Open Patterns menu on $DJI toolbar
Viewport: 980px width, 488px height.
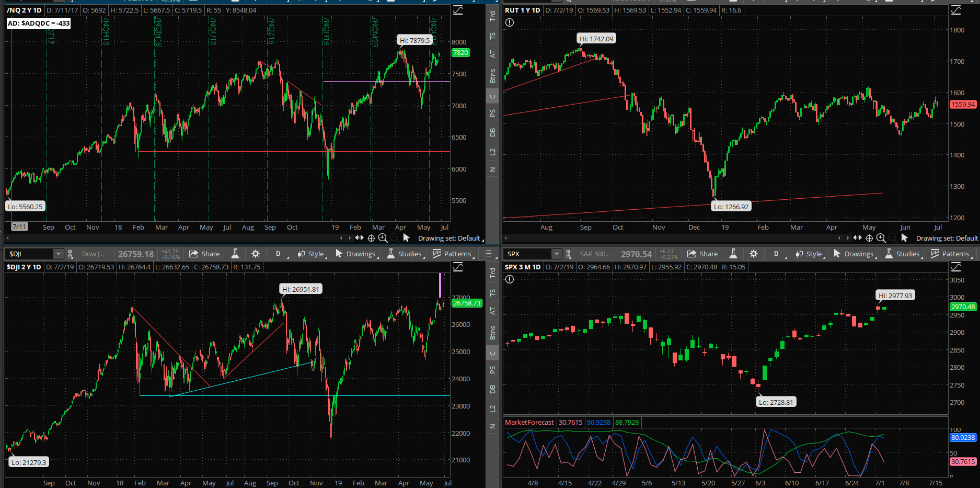coord(454,254)
